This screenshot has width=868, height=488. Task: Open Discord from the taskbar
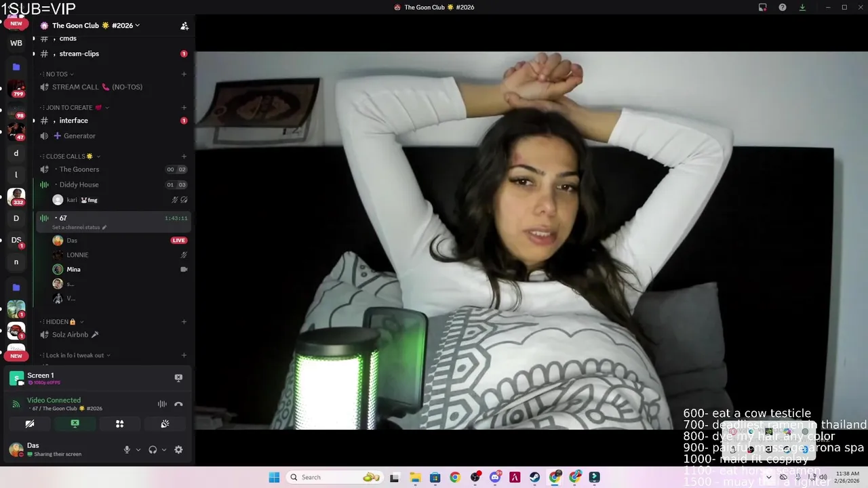(x=495, y=477)
